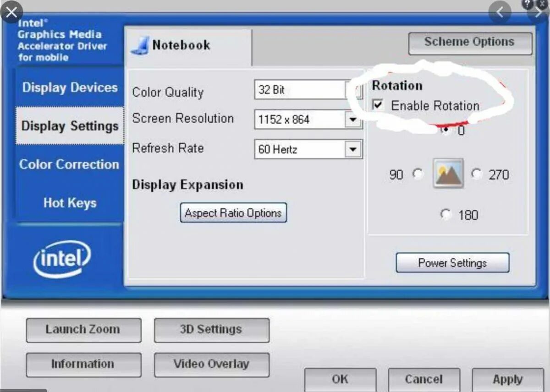Image resolution: width=550 pixels, height=392 pixels.
Task: Click the Screen Resolution label
Action: tap(183, 119)
